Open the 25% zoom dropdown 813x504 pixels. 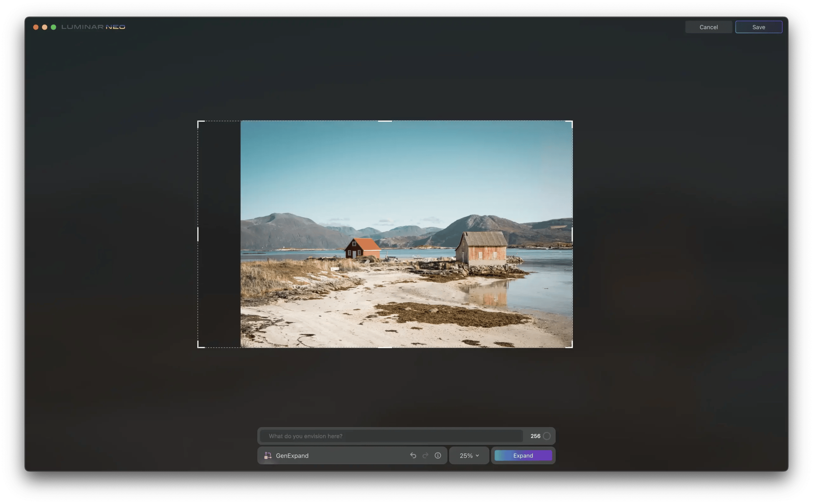[x=469, y=455]
